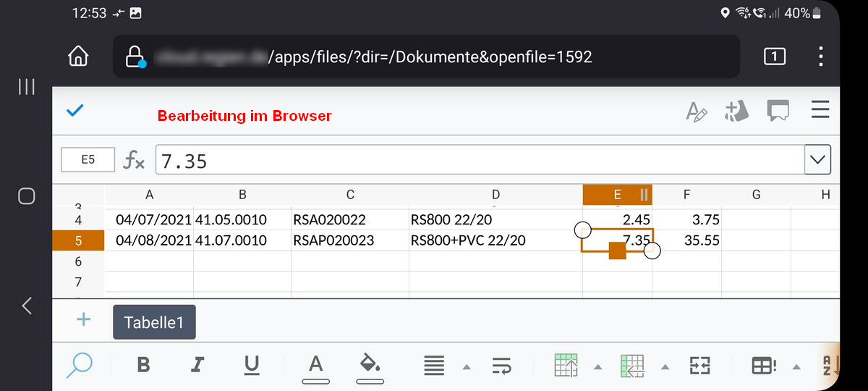868x391 pixels.
Task: Tap the insert plus-shapes icon
Action: click(736, 112)
